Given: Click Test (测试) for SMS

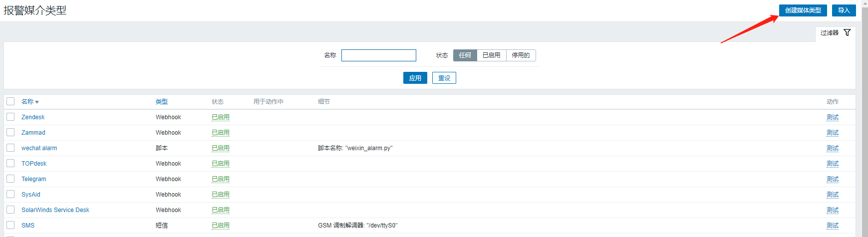Looking at the screenshot, I should [833, 226].
